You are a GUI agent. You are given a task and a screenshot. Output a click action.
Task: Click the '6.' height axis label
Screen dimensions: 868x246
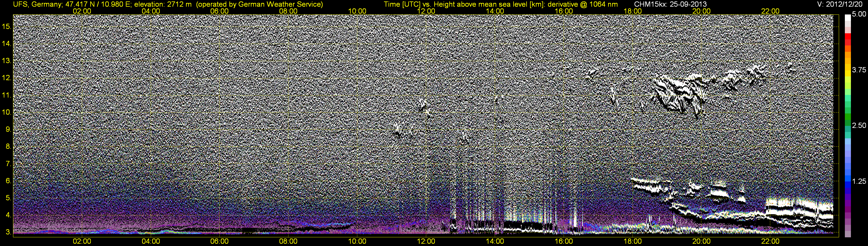pyautogui.click(x=8, y=181)
